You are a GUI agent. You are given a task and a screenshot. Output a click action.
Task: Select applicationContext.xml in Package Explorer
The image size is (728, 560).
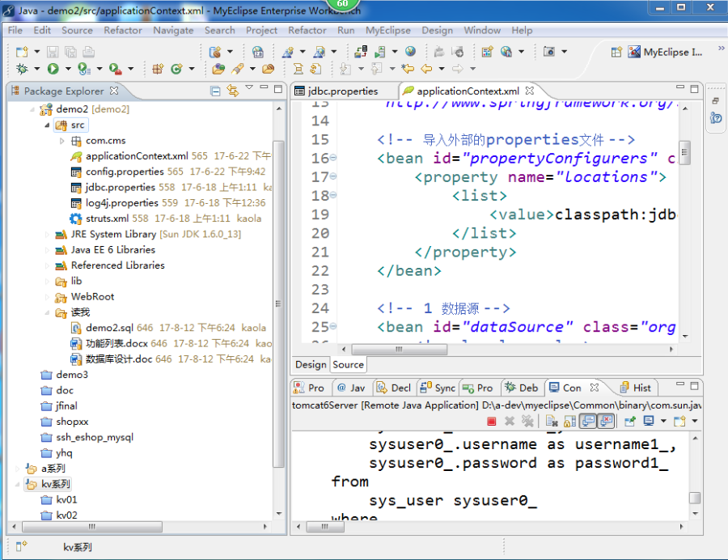tap(137, 156)
